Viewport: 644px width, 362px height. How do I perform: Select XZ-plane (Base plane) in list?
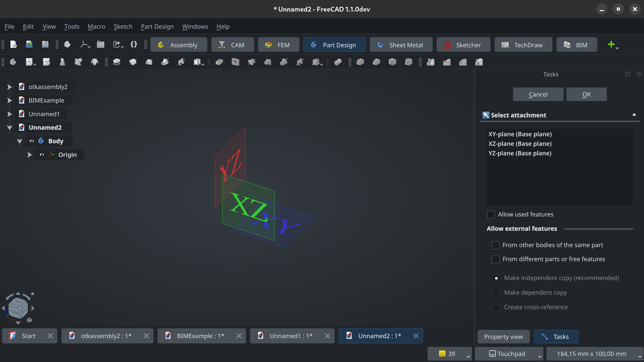(520, 144)
